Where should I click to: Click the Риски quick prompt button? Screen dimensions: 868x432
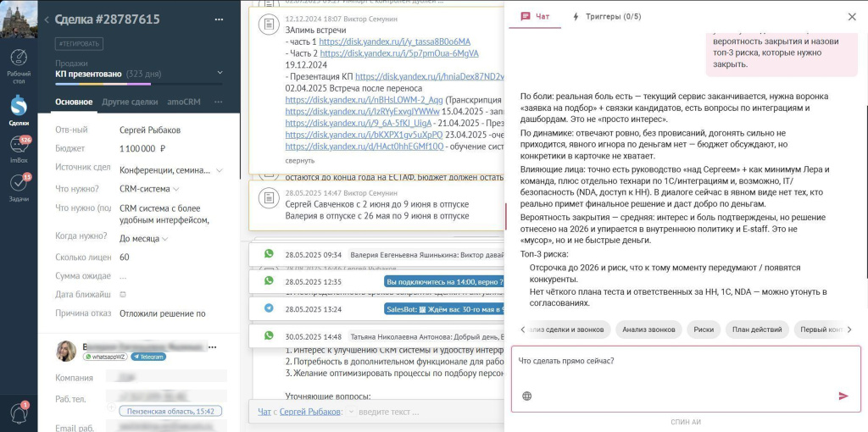click(x=704, y=330)
